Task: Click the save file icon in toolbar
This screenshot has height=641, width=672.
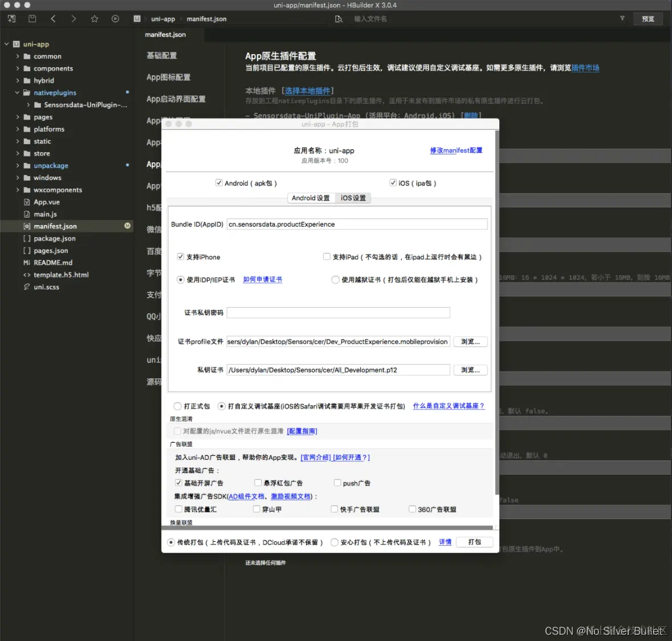Action: 32,19
